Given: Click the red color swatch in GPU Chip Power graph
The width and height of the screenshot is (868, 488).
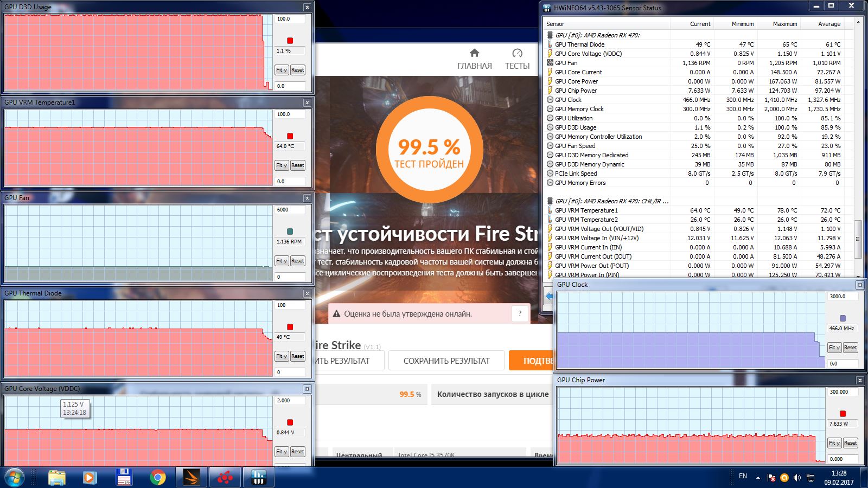Looking at the screenshot, I should [x=843, y=414].
